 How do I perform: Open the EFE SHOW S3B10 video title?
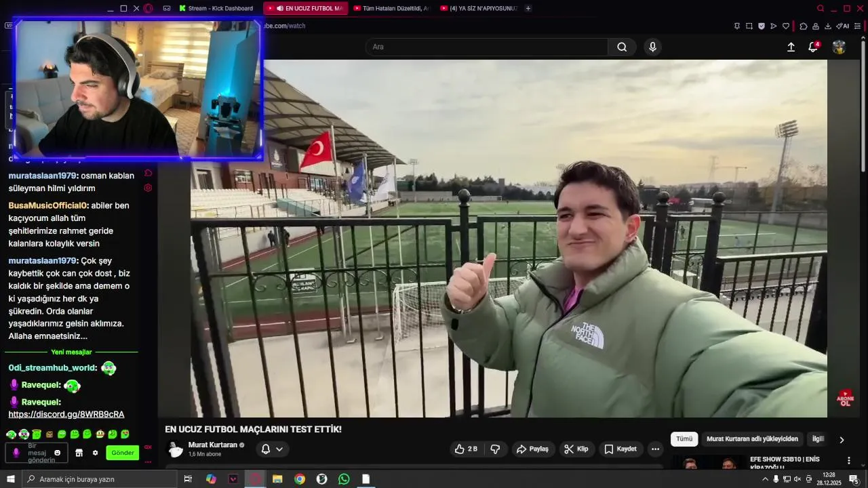[785, 463]
